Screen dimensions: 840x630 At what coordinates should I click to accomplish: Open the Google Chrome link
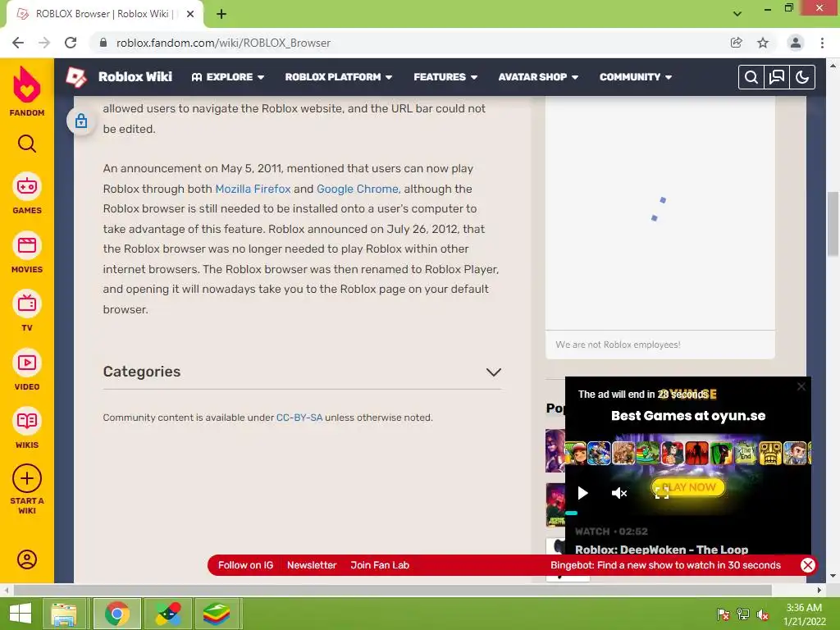click(358, 189)
